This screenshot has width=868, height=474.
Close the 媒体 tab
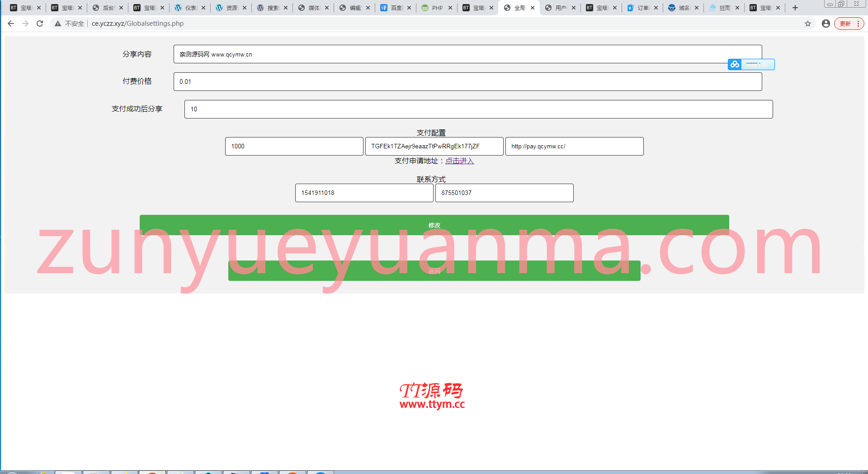click(x=327, y=8)
